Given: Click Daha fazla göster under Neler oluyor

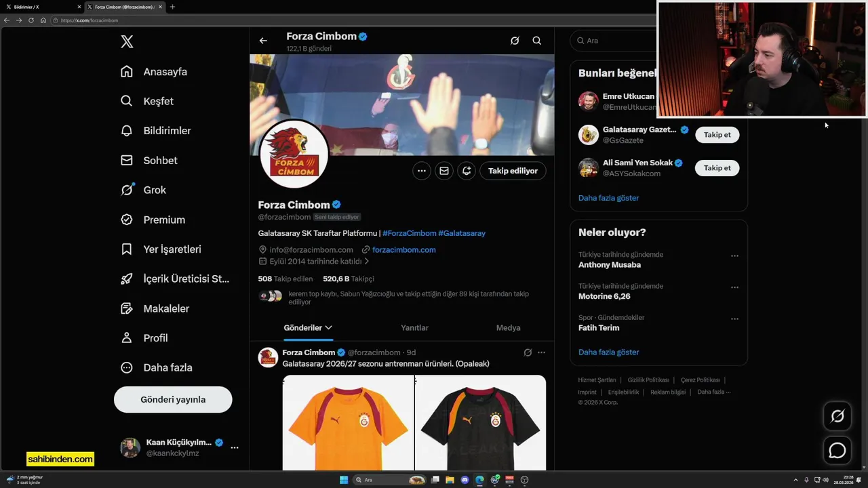Looking at the screenshot, I should click(x=608, y=352).
